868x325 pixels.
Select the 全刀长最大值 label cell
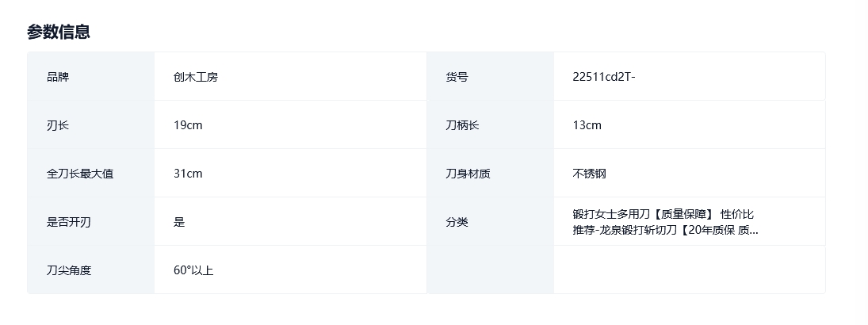pyautogui.click(x=91, y=174)
